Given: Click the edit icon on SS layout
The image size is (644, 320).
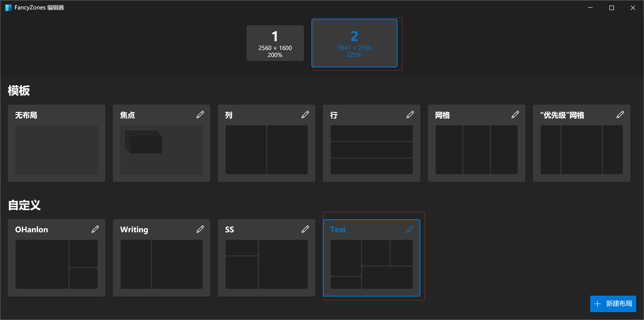Looking at the screenshot, I should point(306,230).
